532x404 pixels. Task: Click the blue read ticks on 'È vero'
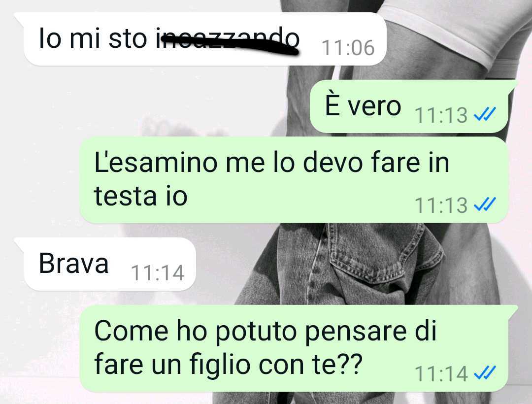[x=485, y=114]
